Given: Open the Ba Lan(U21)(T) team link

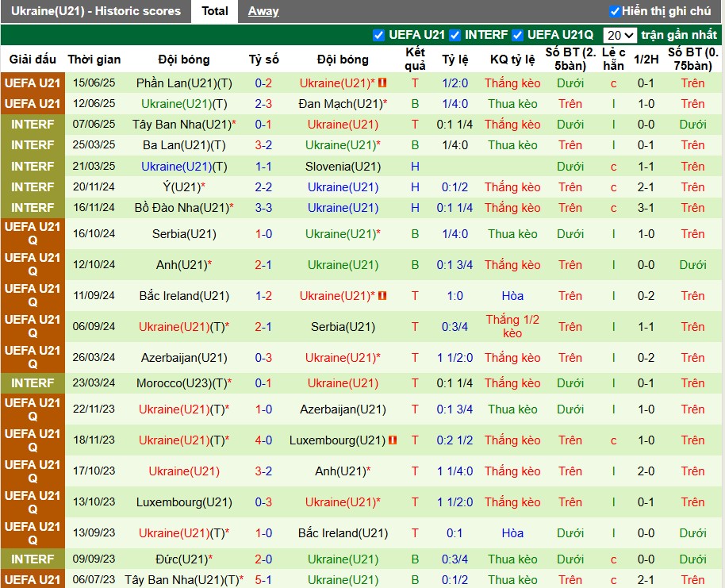Looking at the screenshot, I should (184, 145).
